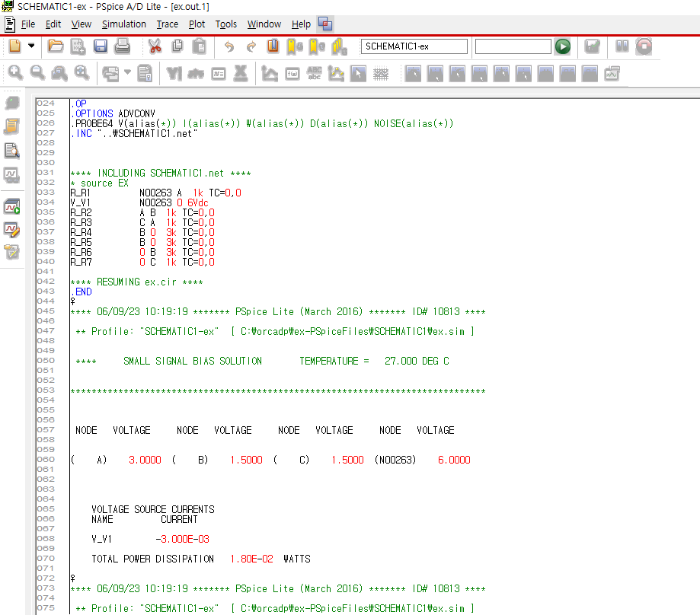Click the Add Trace icon

click(x=269, y=74)
